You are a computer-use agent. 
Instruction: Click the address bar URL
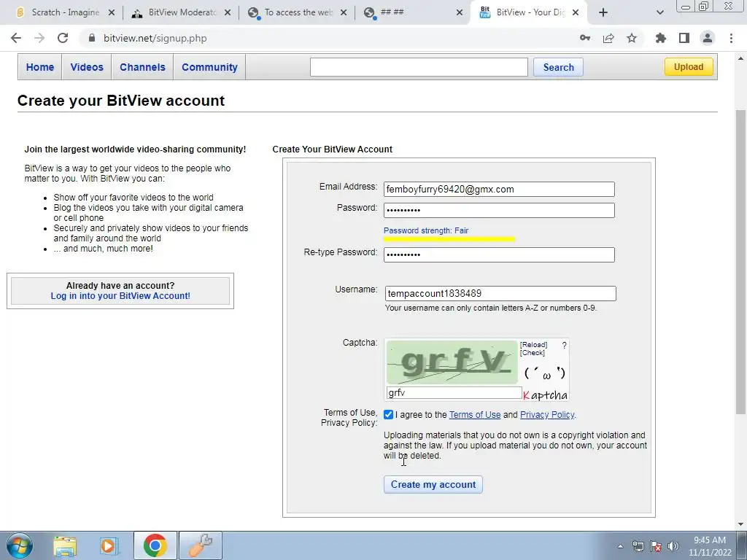pyautogui.click(x=155, y=38)
